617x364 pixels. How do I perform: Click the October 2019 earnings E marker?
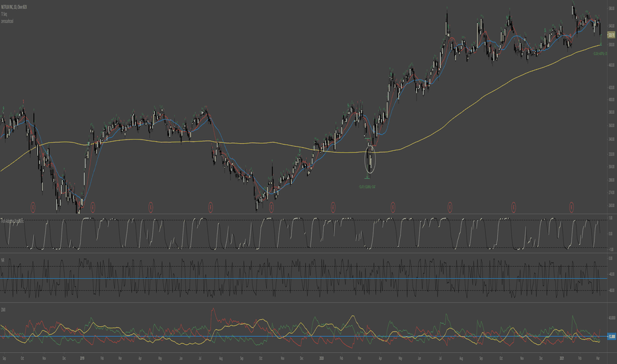pos(271,206)
